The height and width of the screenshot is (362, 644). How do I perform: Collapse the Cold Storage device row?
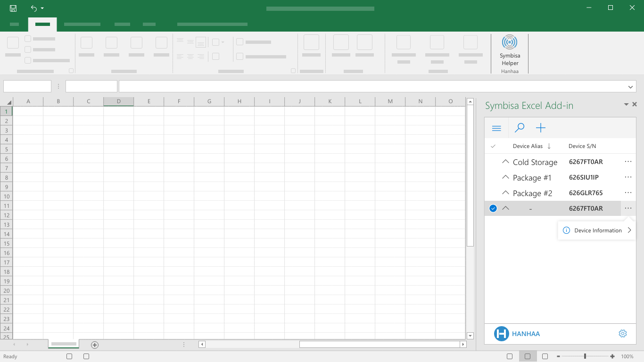pyautogui.click(x=505, y=162)
